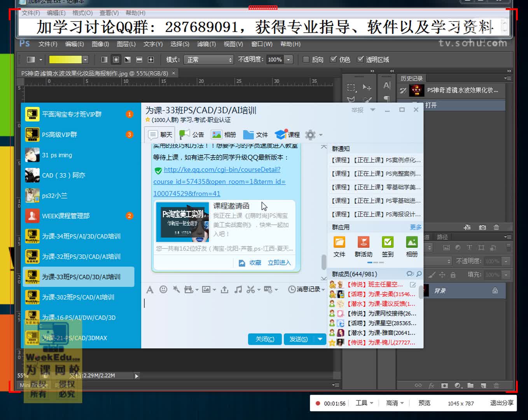Open the send options arrow beside 发送(S)

click(320, 339)
